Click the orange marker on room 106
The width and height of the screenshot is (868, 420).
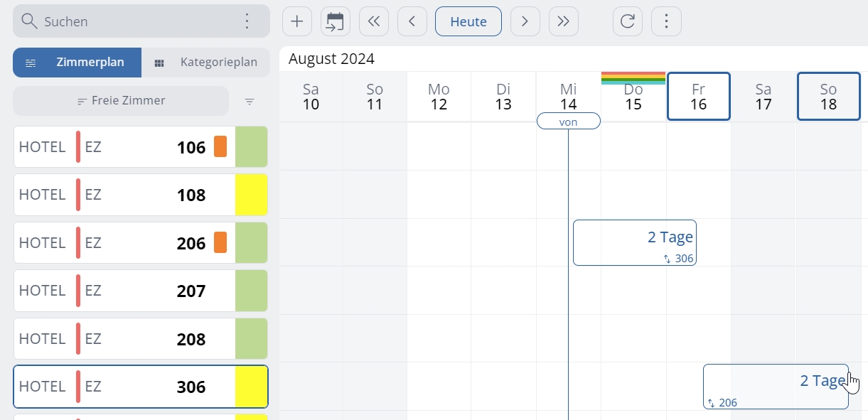pos(220,147)
